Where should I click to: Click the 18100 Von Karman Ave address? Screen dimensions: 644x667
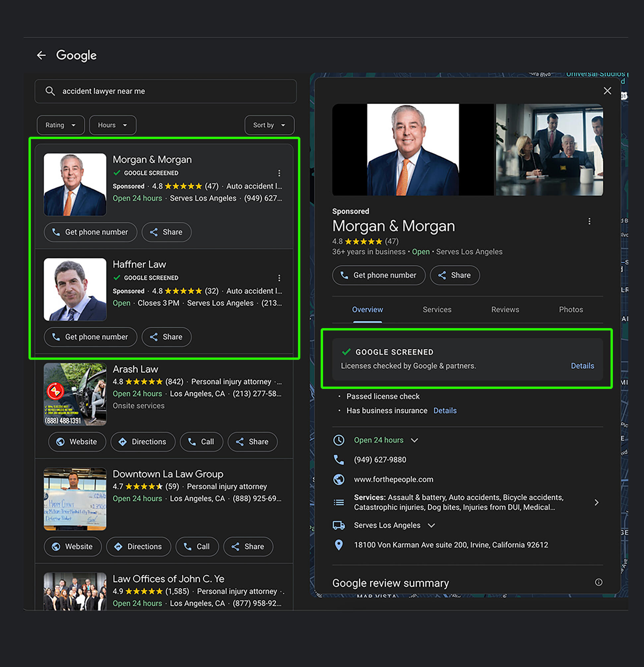point(451,545)
